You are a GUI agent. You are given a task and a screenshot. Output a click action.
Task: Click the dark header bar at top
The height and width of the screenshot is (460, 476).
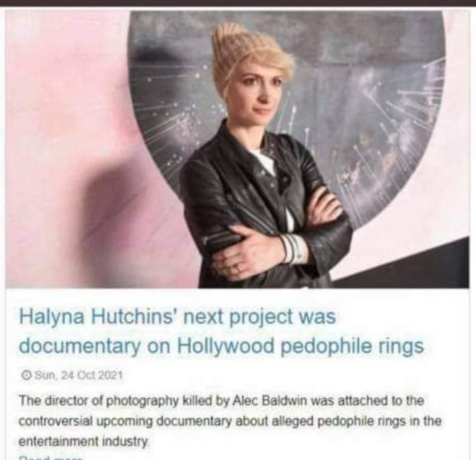pos(238,3)
